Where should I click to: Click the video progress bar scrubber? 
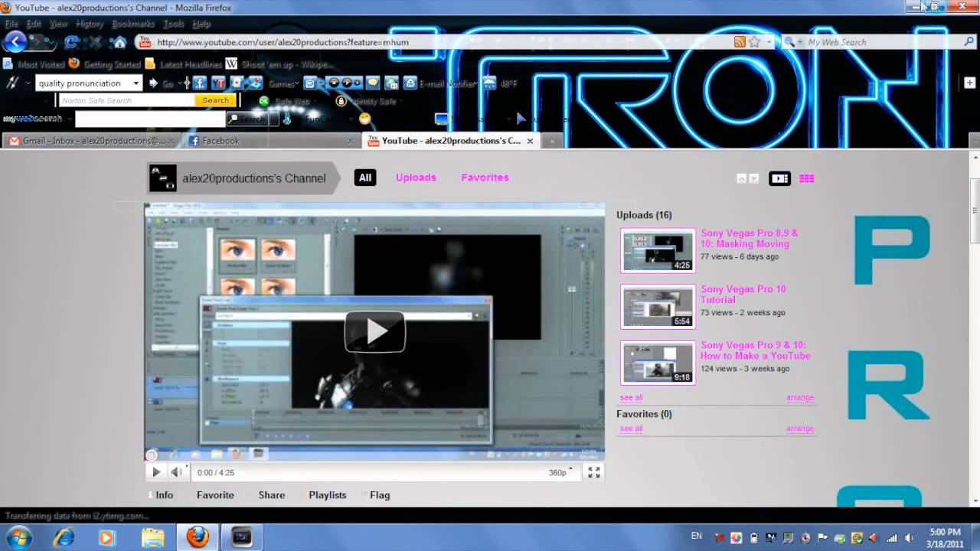tap(151, 455)
